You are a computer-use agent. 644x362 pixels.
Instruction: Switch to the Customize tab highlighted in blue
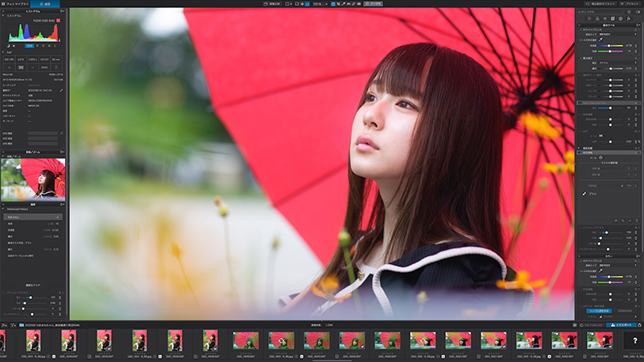tap(45, 4)
